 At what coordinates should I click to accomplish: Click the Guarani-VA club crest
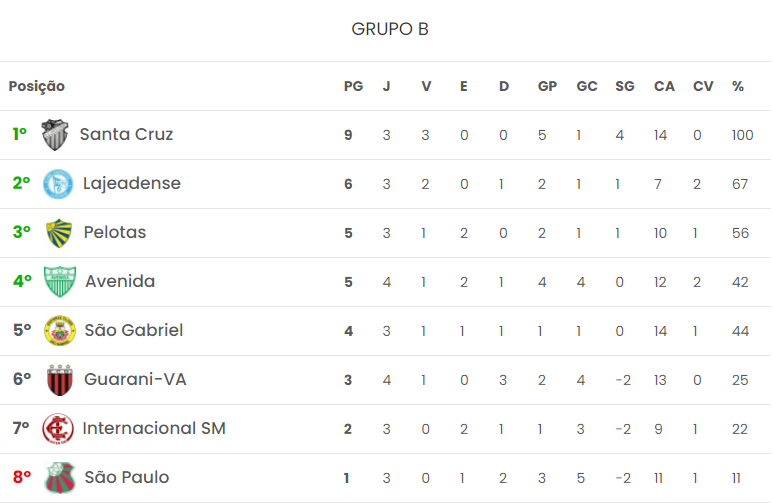pyautogui.click(x=60, y=380)
